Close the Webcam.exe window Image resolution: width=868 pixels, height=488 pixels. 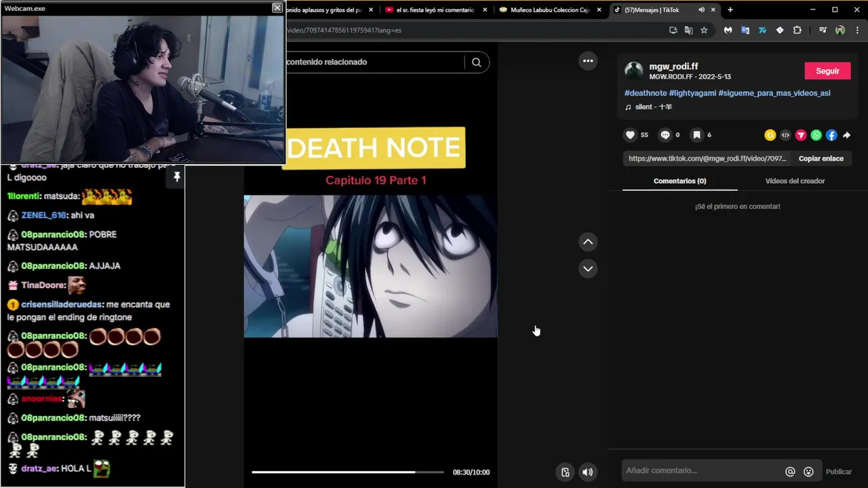click(277, 7)
